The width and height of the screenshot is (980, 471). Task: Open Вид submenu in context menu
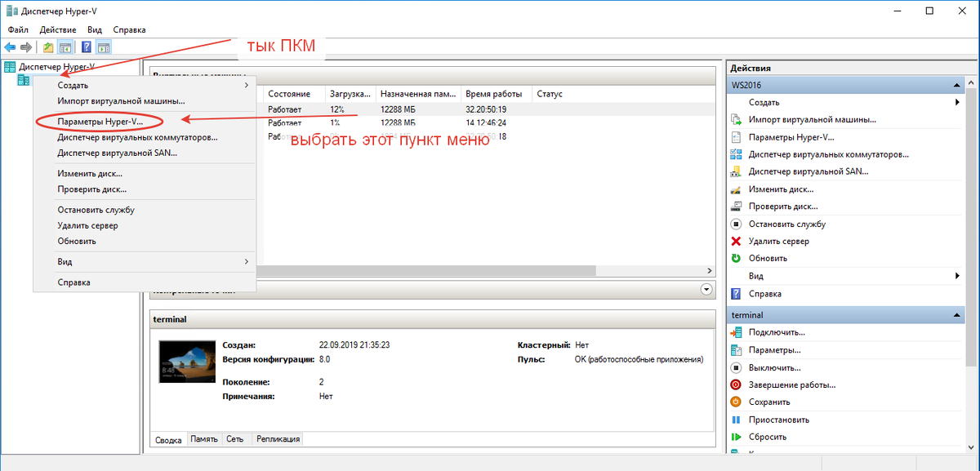pyautogui.click(x=145, y=262)
